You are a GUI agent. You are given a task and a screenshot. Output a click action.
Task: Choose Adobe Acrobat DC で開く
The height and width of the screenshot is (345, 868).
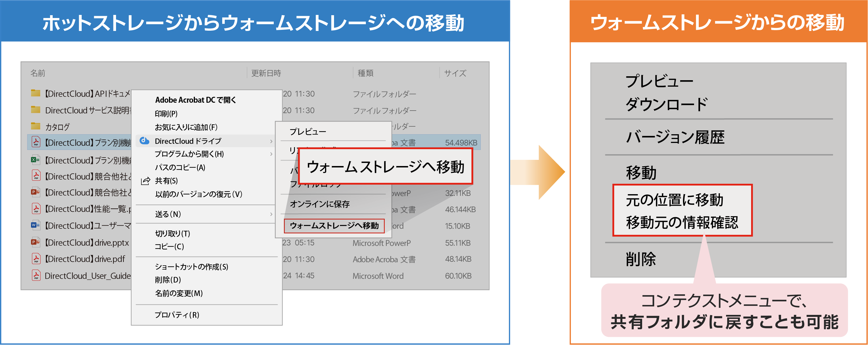click(x=195, y=100)
